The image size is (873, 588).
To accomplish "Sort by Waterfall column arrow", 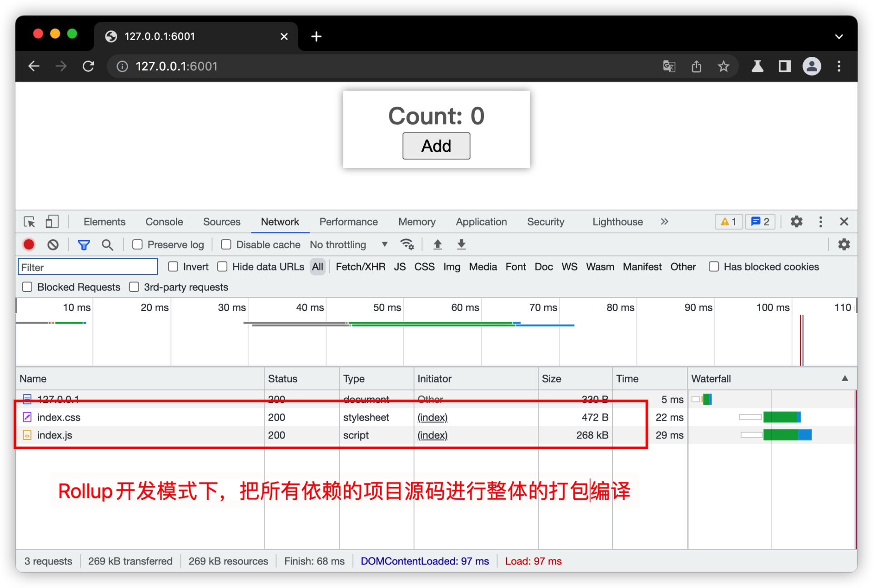I will point(844,378).
